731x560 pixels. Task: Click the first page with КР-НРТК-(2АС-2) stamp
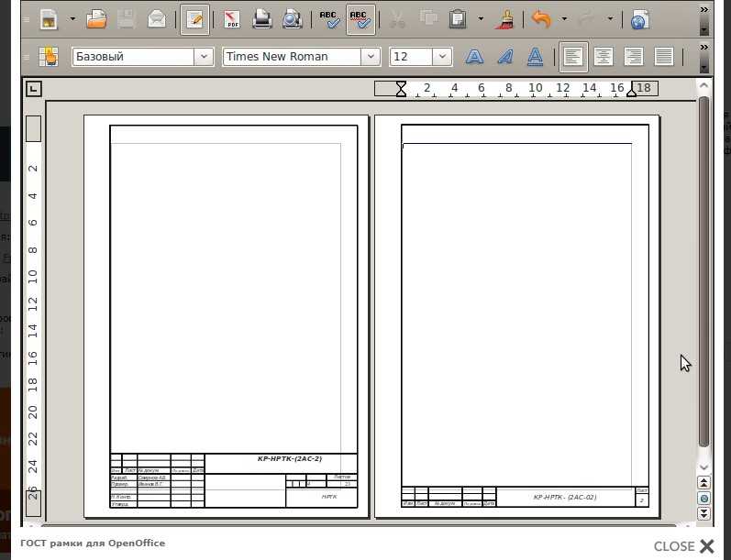coord(227,316)
